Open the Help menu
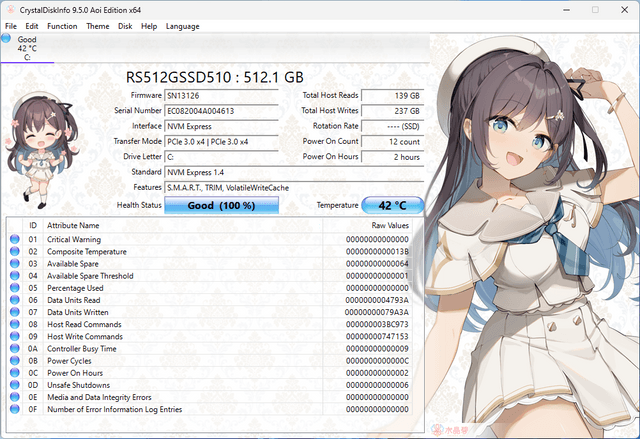640x439 pixels. (149, 26)
